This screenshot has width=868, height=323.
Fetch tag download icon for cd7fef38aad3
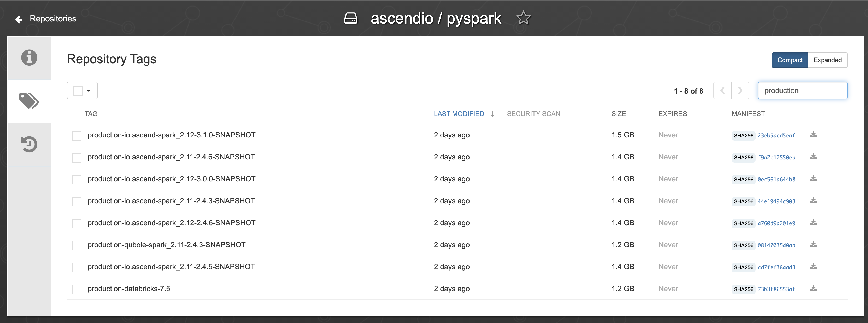coord(813,266)
